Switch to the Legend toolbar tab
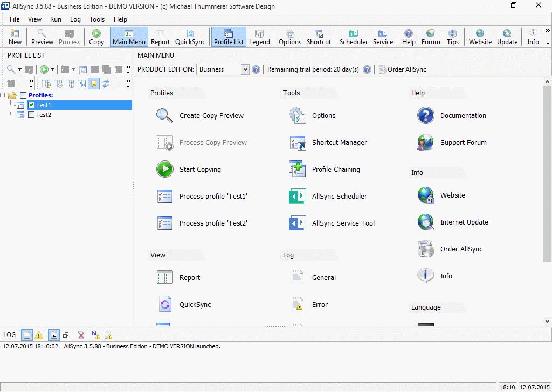This screenshot has height=392, width=552. (259, 36)
